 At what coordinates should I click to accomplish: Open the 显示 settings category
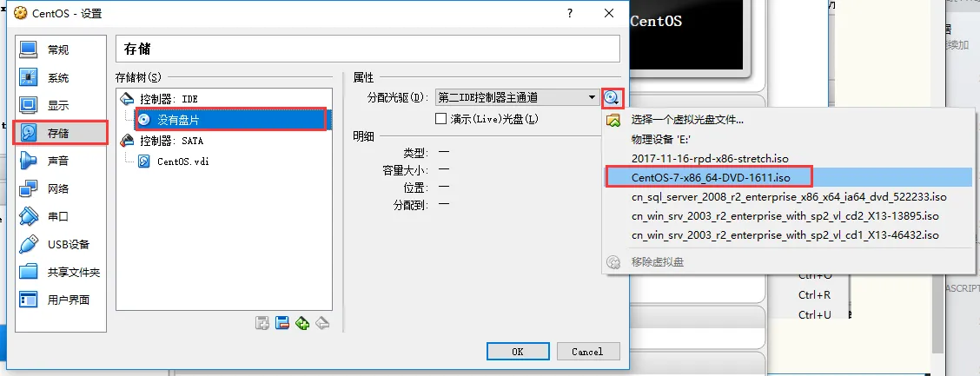tap(61, 106)
